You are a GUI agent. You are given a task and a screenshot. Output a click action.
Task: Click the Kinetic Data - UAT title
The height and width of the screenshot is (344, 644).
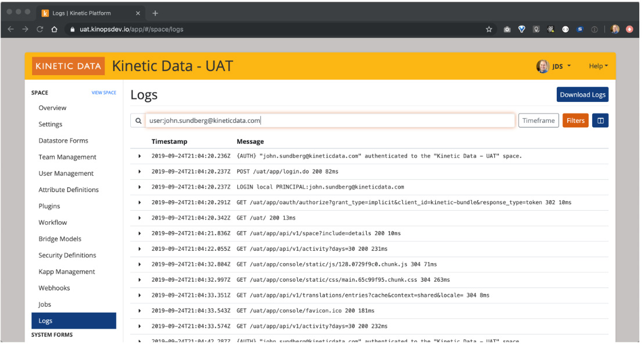(173, 66)
